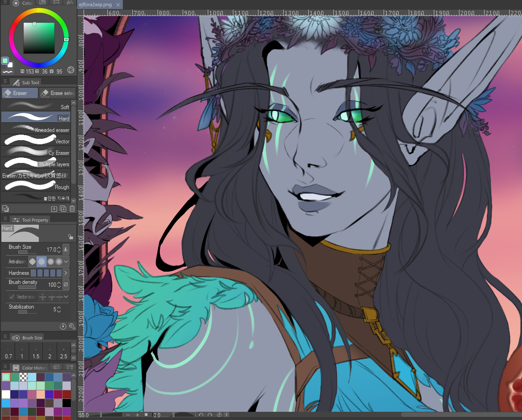Select the Rough eraser sub tool

[x=36, y=186]
